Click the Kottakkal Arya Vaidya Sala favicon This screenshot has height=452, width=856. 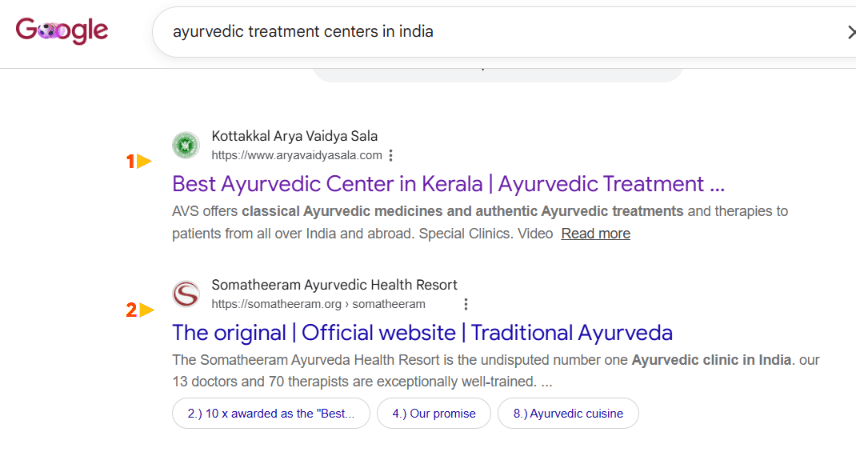[x=186, y=145]
